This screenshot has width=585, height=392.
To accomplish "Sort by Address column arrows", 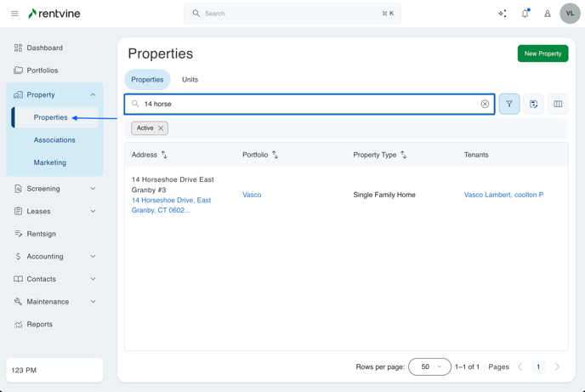I will 164,155.
